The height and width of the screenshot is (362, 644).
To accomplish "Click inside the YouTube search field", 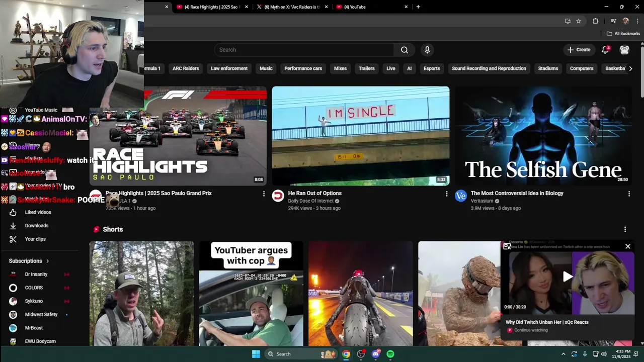I will coord(304,50).
